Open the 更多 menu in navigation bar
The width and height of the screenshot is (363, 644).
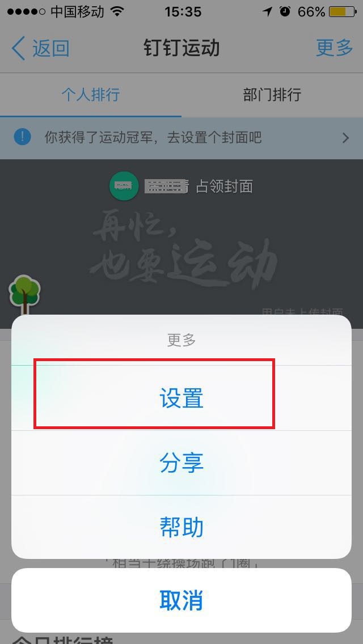click(334, 48)
